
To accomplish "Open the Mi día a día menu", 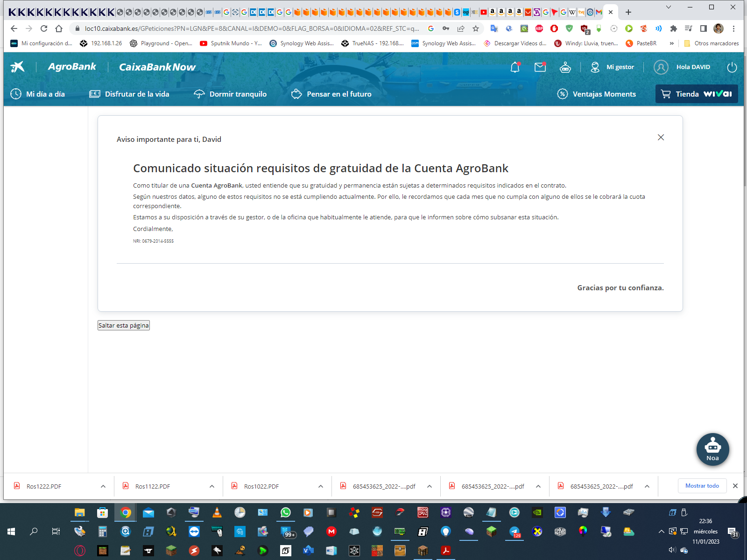I will tap(38, 94).
